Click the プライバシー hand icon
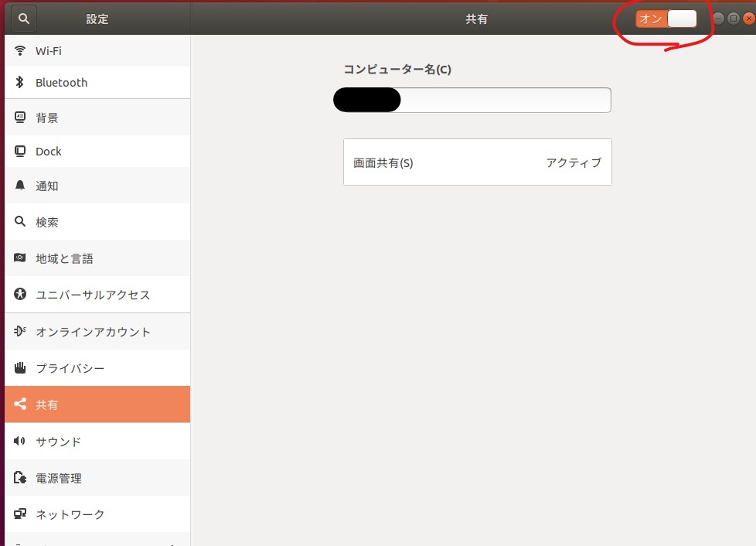The width and height of the screenshot is (756, 546). [x=20, y=367]
